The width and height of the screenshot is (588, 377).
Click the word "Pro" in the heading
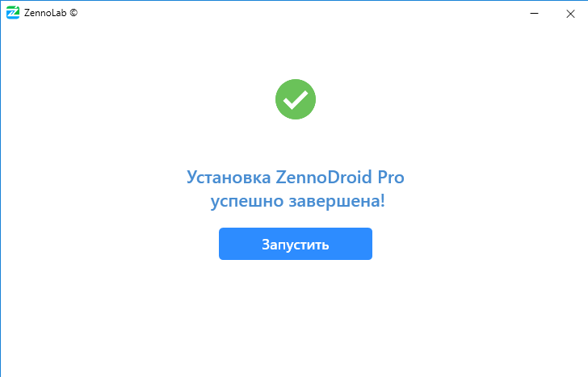[x=391, y=178]
